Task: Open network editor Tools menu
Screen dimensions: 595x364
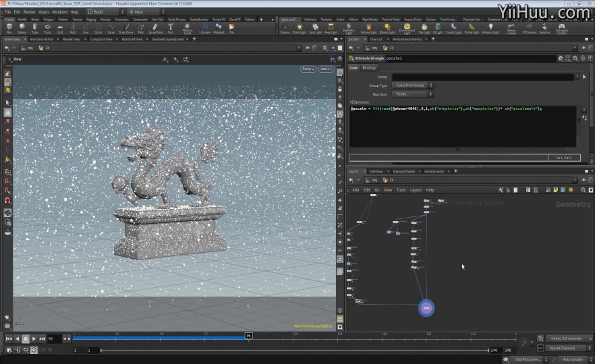Action: point(401,190)
